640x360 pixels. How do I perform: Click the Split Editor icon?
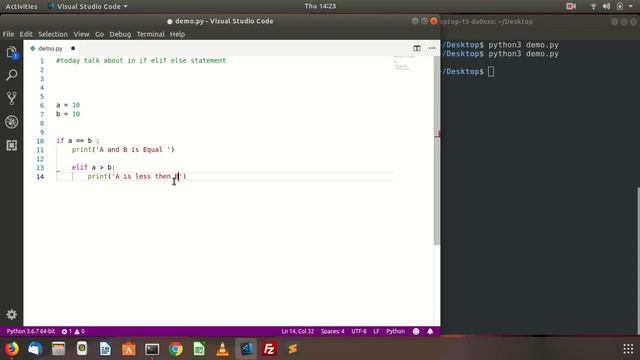pos(417,48)
